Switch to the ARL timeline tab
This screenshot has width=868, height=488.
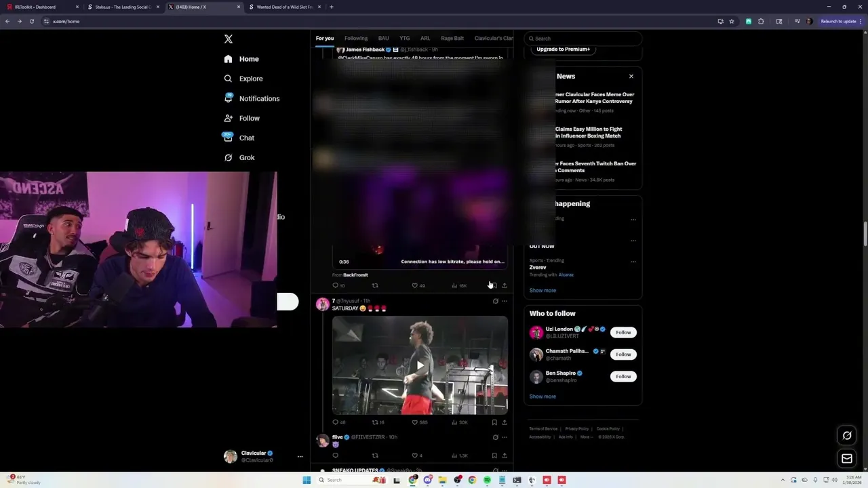[425, 39]
